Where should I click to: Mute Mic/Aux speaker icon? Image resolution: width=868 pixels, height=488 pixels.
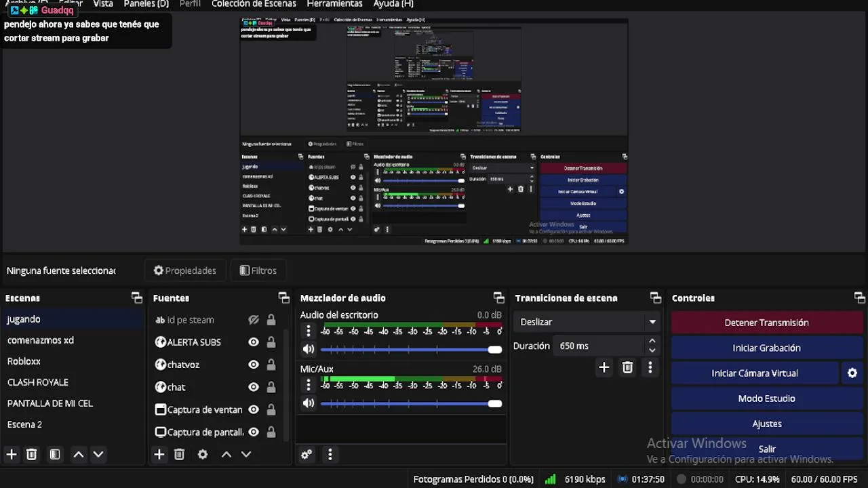tap(309, 403)
